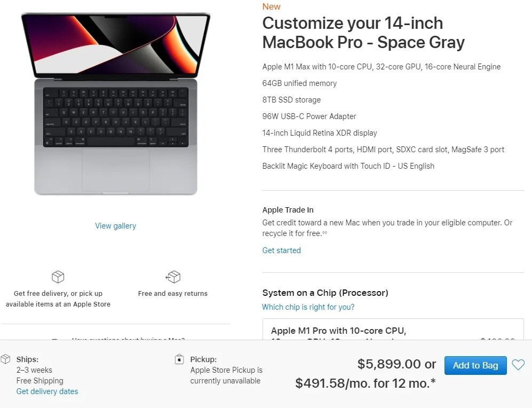Click Get delivery dates

tap(47, 391)
